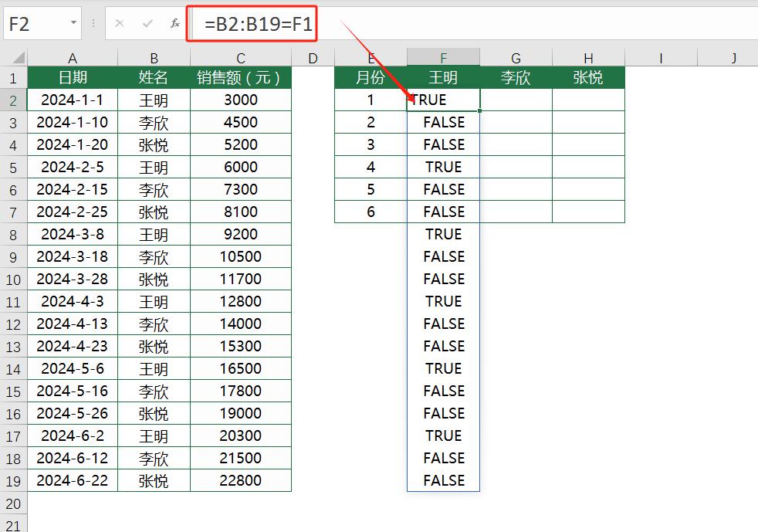Click the 月份 header cell
758x532 pixels.
(371, 77)
